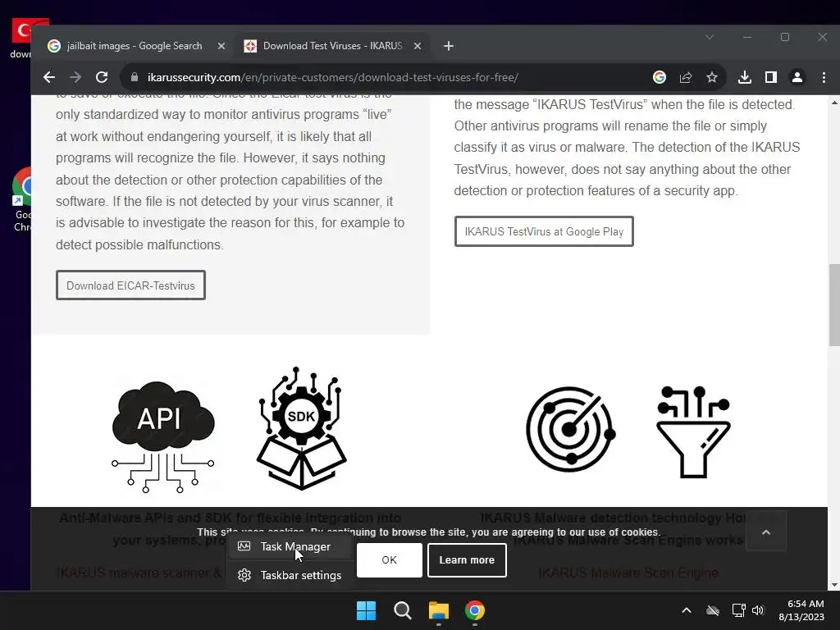Open the clock showing 6:54 AM
Viewport: 840px width, 630px height.
801,610
